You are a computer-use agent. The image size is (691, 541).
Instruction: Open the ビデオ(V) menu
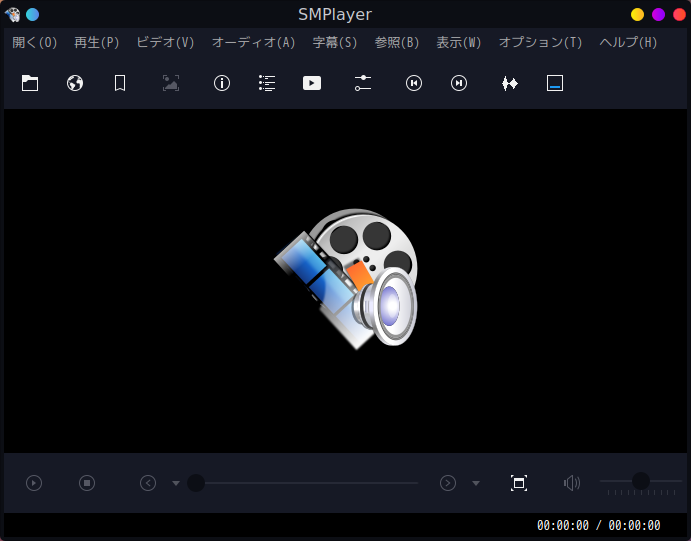click(165, 42)
